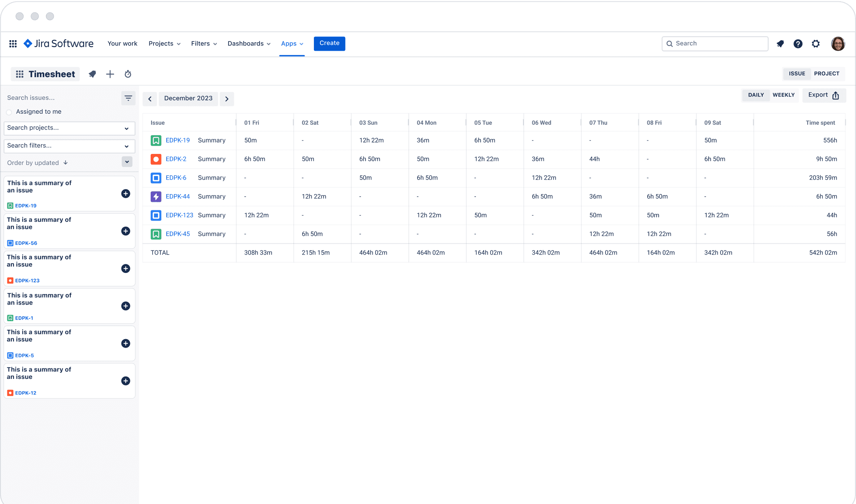Open the Jira app switcher grid icon
The height and width of the screenshot is (504, 856).
click(13, 44)
